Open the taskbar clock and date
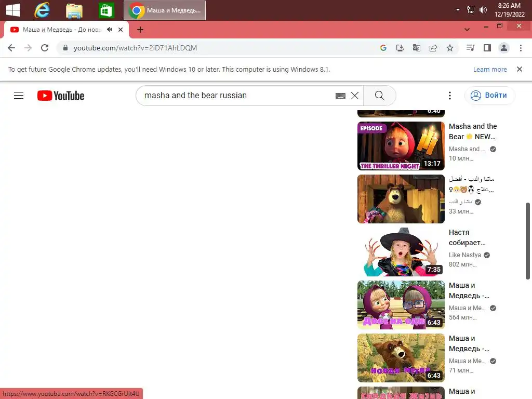Viewport: 532px width, 399px height. point(509,10)
